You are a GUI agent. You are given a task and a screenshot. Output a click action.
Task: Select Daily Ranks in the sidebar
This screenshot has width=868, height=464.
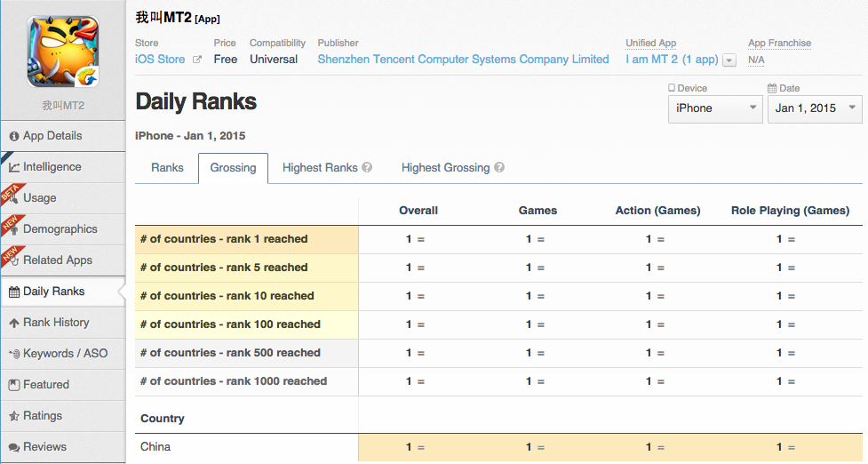[63, 292]
